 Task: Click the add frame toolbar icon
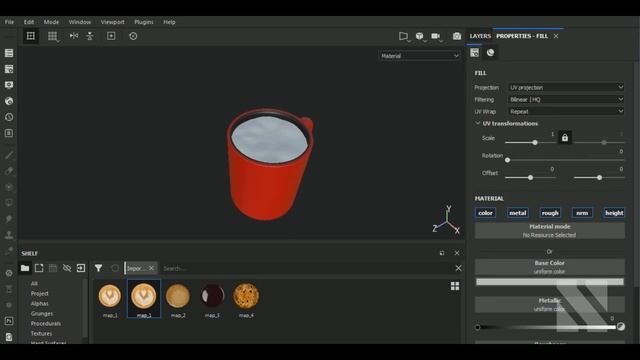pos(111,36)
